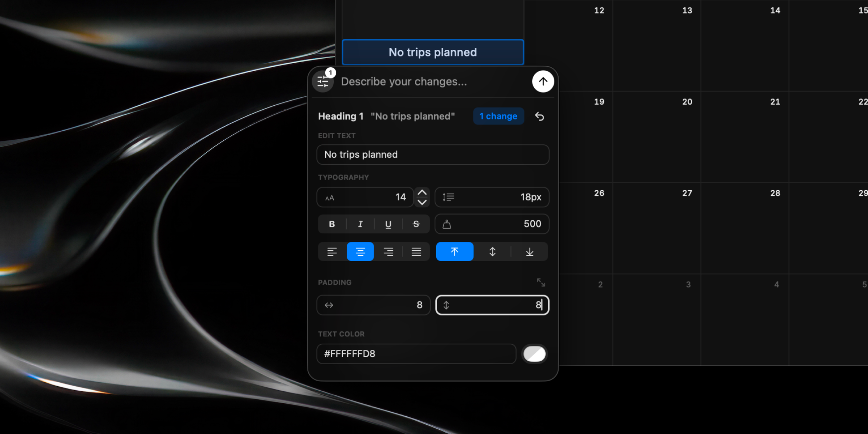The width and height of the screenshot is (868, 434).
Task: Click the '1 change' badge button
Action: coord(498,116)
